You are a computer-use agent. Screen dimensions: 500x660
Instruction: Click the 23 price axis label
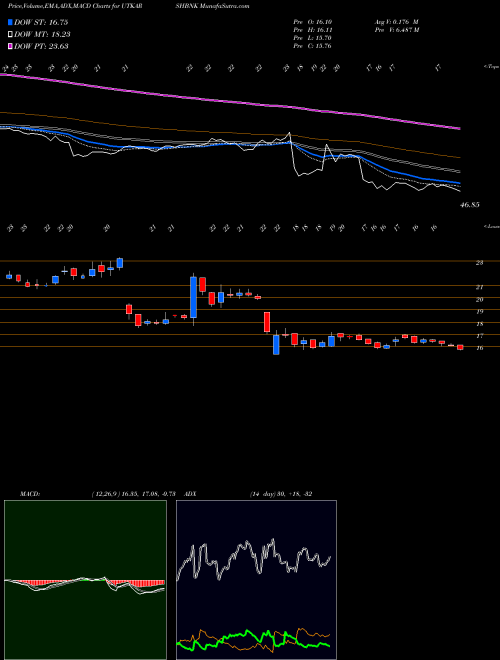(479, 263)
